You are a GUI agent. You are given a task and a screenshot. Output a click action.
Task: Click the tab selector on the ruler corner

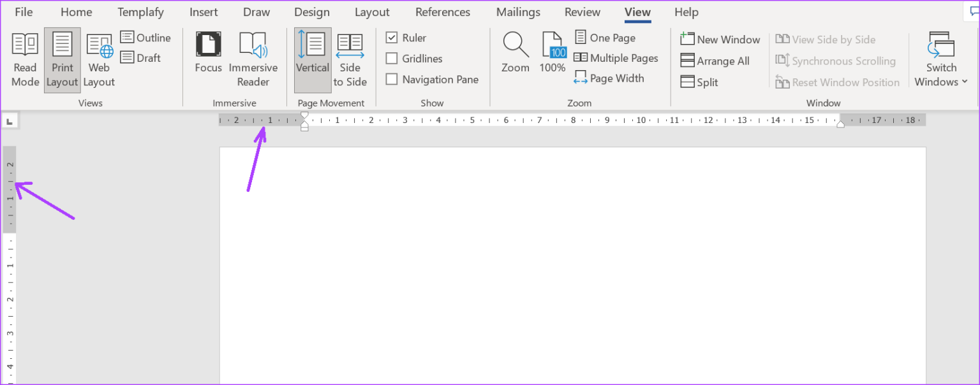point(10,119)
